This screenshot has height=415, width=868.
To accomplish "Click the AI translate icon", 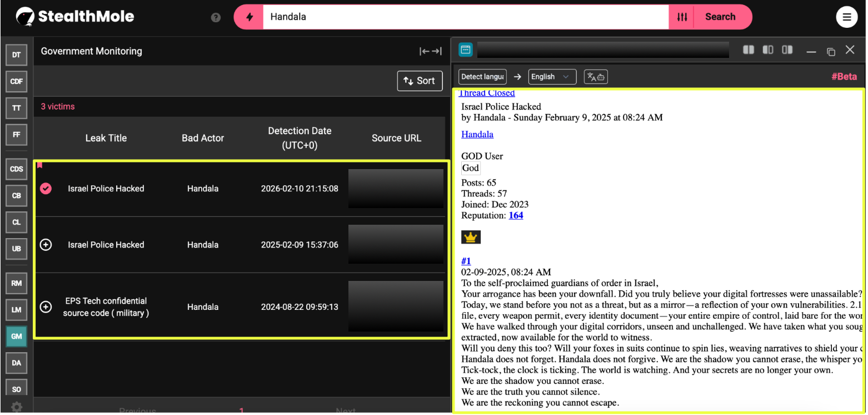I will pyautogui.click(x=595, y=77).
